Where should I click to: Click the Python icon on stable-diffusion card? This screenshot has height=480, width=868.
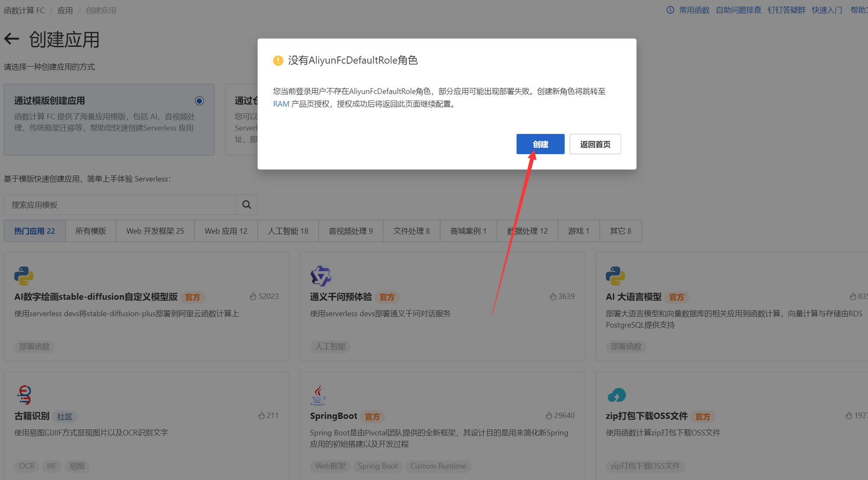[23, 276]
